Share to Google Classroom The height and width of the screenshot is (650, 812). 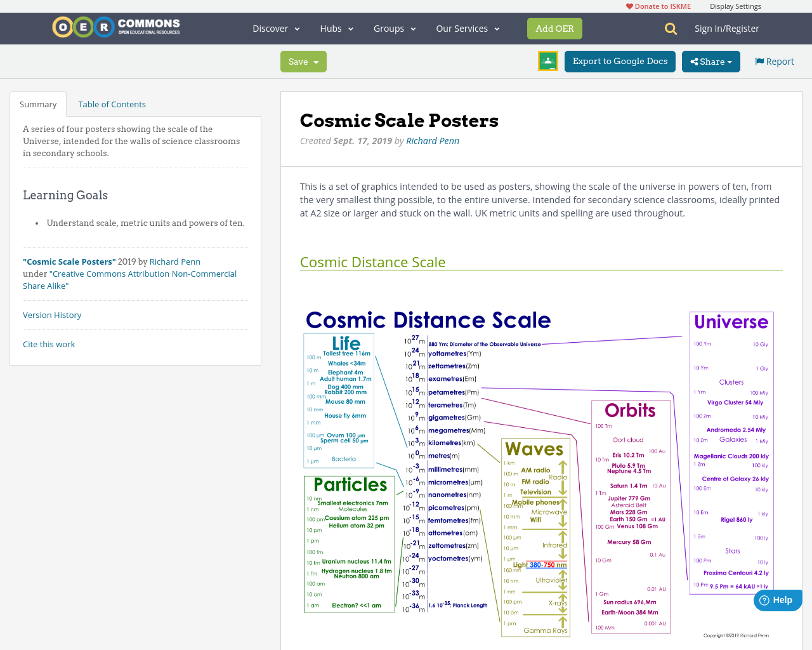(x=547, y=61)
